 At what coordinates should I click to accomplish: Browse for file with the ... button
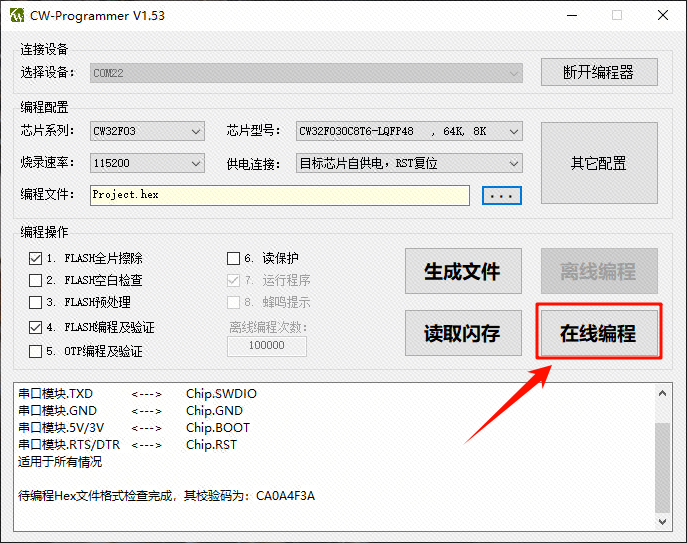502,195
